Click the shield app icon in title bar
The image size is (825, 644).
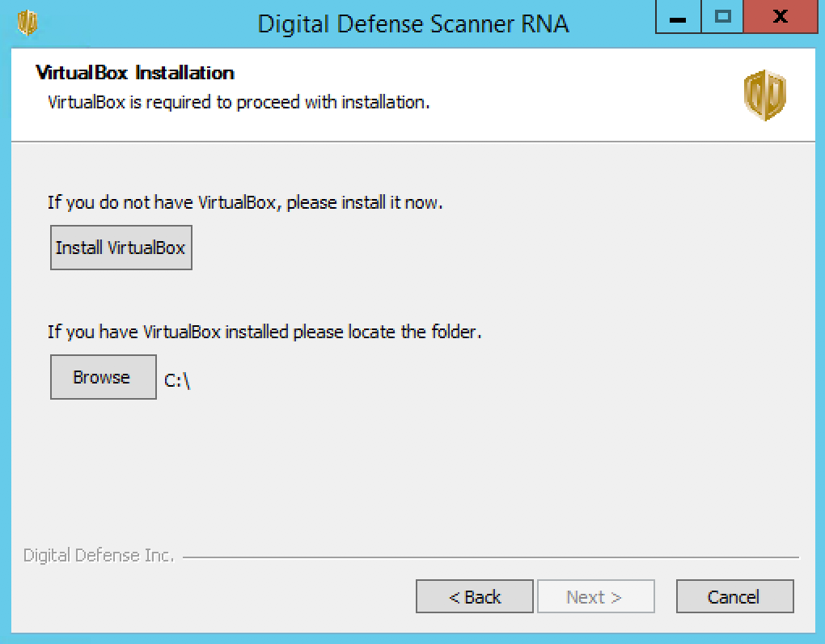[27, 23]
